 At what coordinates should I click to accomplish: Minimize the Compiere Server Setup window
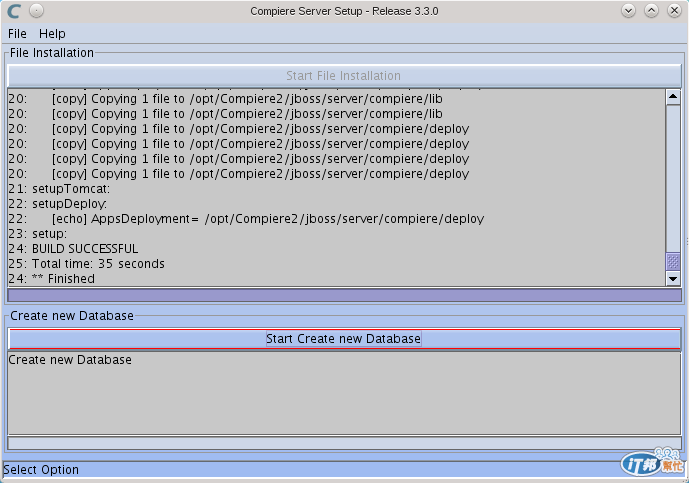[x=628, y=11]
